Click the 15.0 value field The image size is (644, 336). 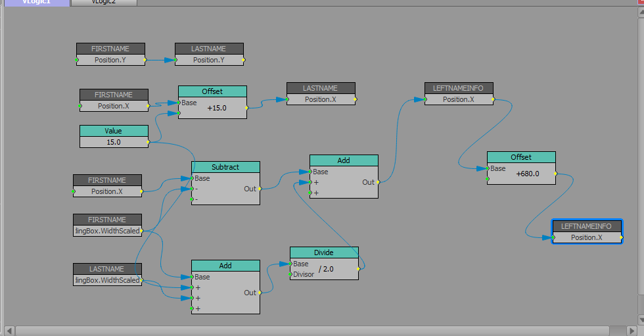click(114, 142)
